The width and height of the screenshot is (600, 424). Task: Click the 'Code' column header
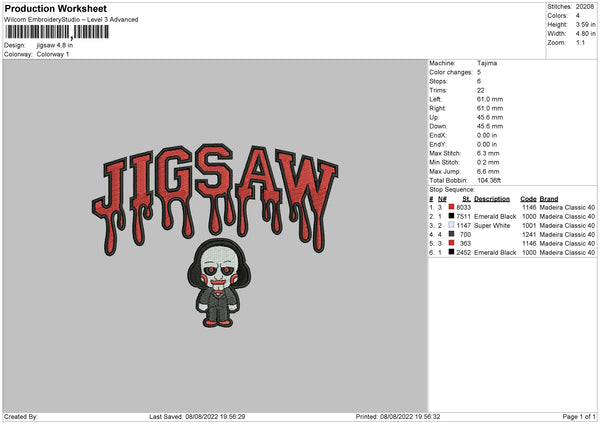pyautogui.click(x=528, y=199)
